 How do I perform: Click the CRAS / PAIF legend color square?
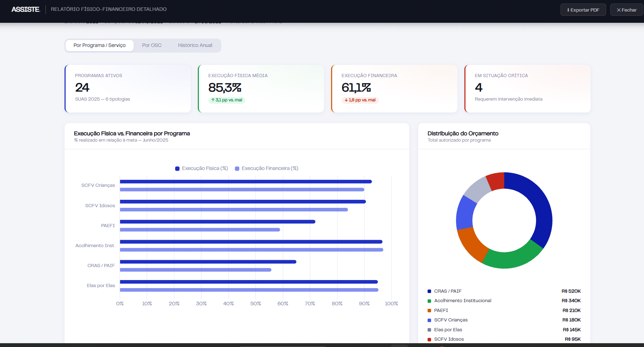click(x=429, y=291)
